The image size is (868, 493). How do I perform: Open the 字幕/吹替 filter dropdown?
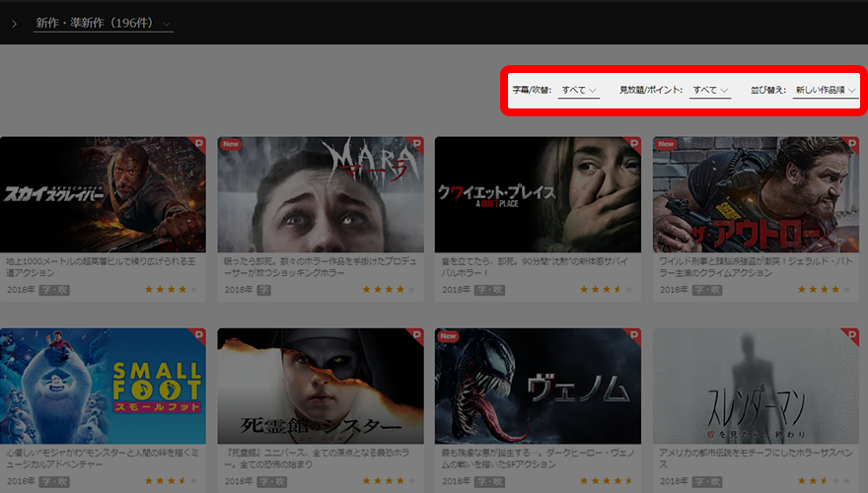pos(578,90)
